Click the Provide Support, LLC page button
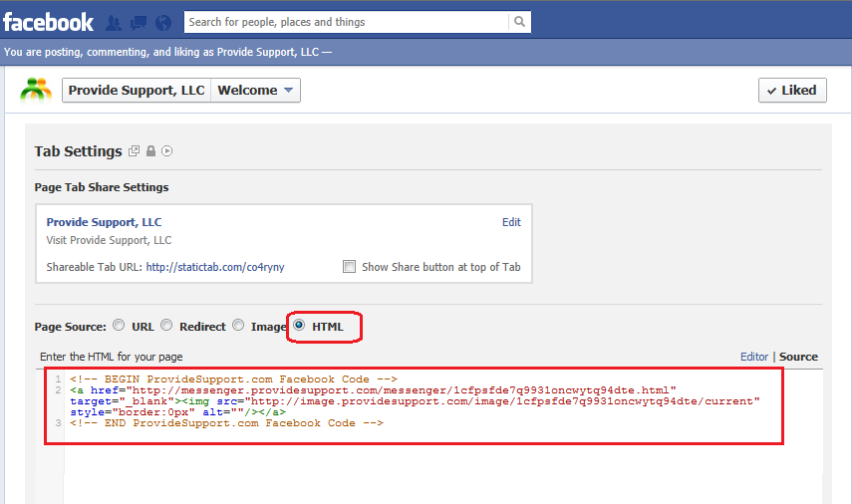 (x=137, y=91)
